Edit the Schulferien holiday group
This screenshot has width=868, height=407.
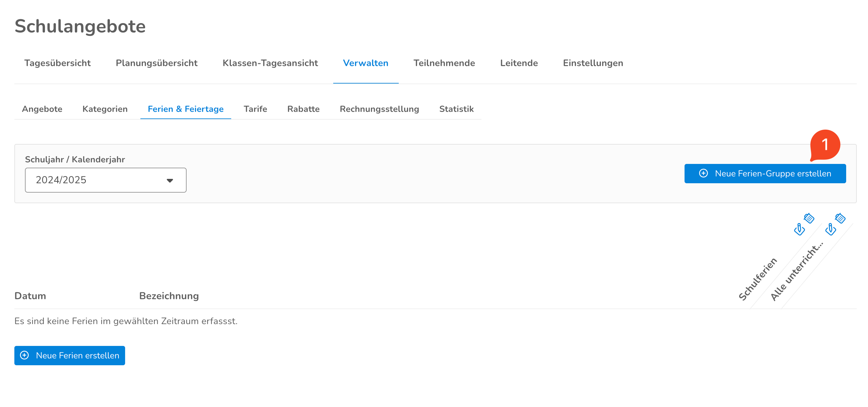tap(799, 229)
